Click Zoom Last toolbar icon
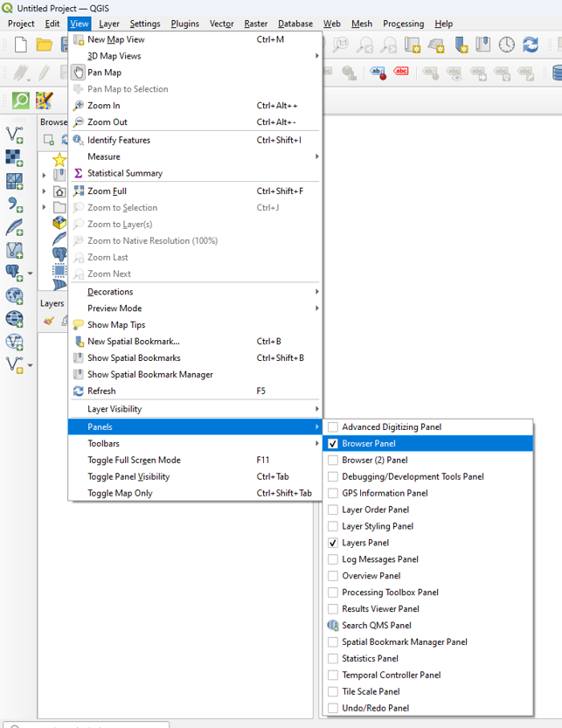The image size is (562, 728). [x=365, y=45]
